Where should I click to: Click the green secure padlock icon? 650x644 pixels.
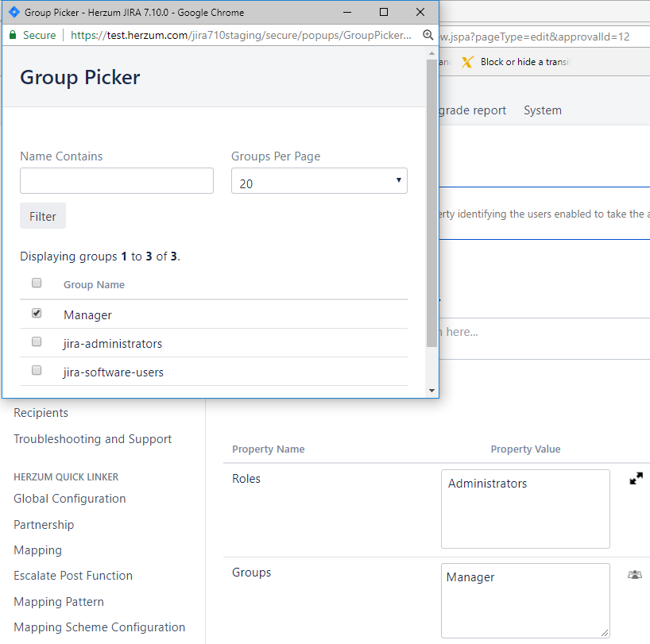(13, 35)
